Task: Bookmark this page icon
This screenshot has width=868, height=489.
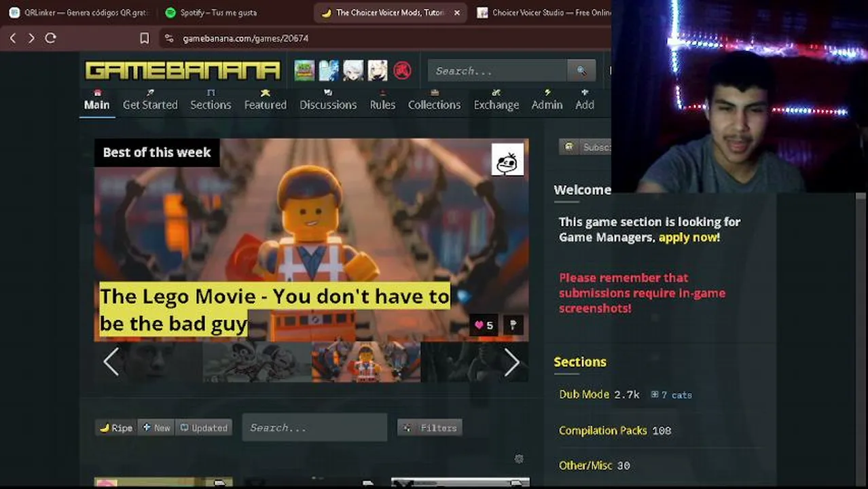Action: [144, 39]
